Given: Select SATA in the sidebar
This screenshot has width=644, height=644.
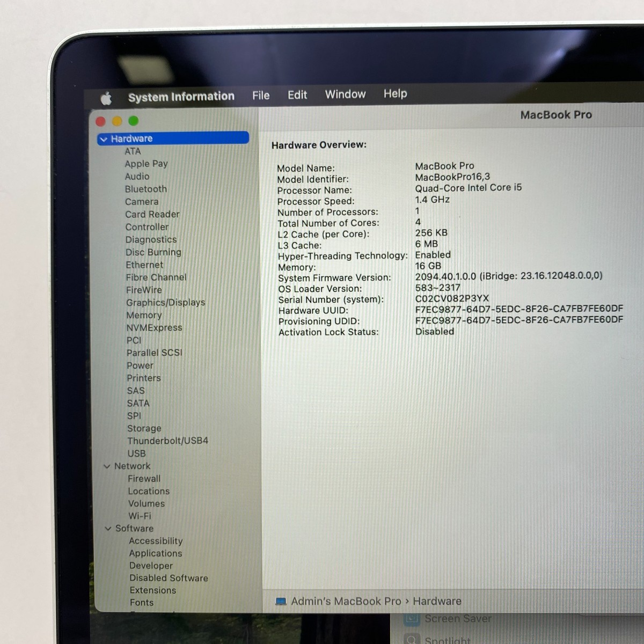Looking at the screenshot, I should click(x=138, y=403).
